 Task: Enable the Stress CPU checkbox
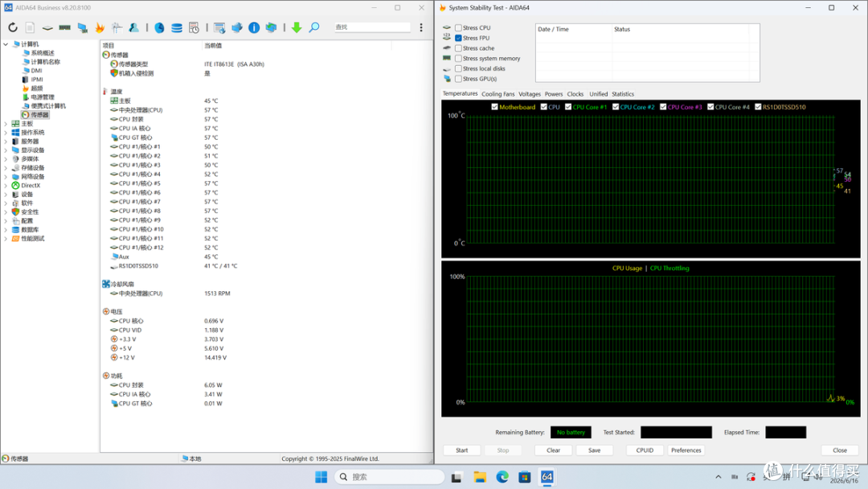coord(458,27)
